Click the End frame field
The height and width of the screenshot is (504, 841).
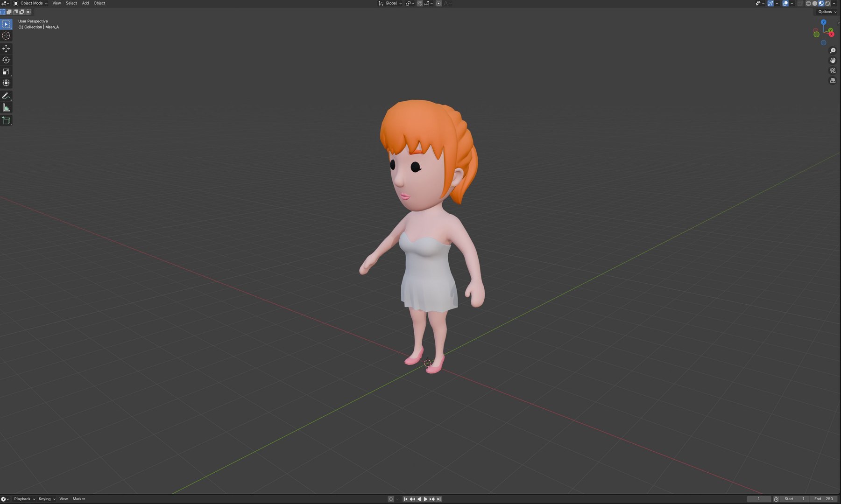tap(824, 499)
